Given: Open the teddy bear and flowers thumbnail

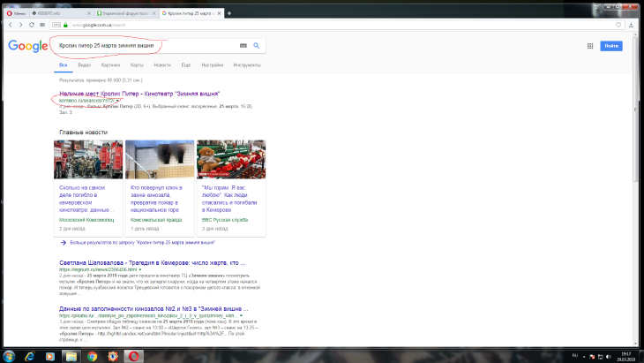Looking at the screenshot, I should tap(231, 159).
